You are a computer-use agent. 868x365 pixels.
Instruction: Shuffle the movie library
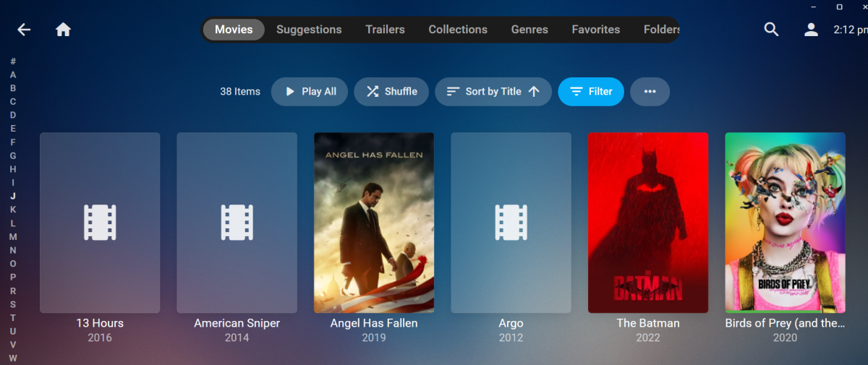point(391,92)
